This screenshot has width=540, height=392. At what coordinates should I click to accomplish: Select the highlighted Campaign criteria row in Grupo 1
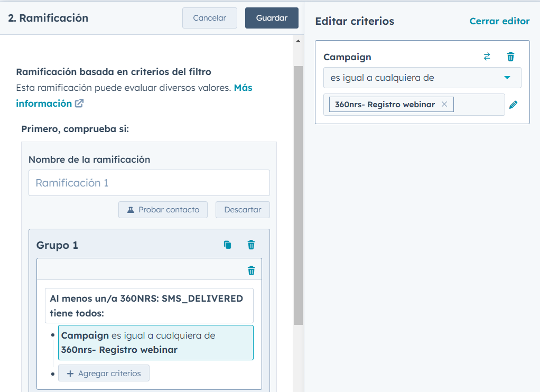click(155, 343)
